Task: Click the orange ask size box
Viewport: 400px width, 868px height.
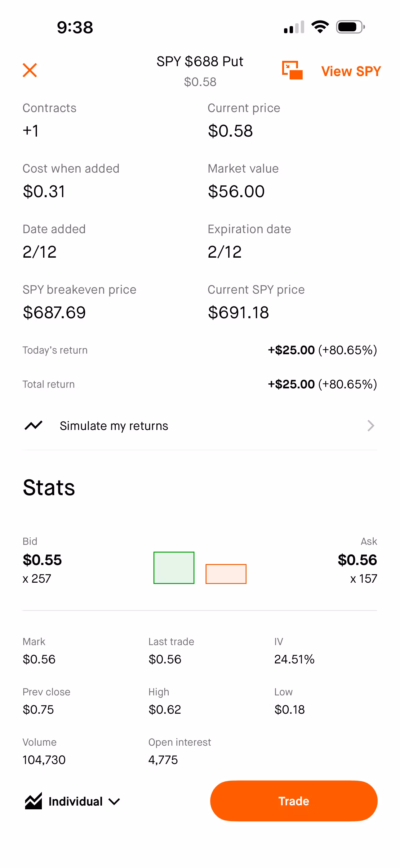Action: pyautogui.click(x=226, y=573)
